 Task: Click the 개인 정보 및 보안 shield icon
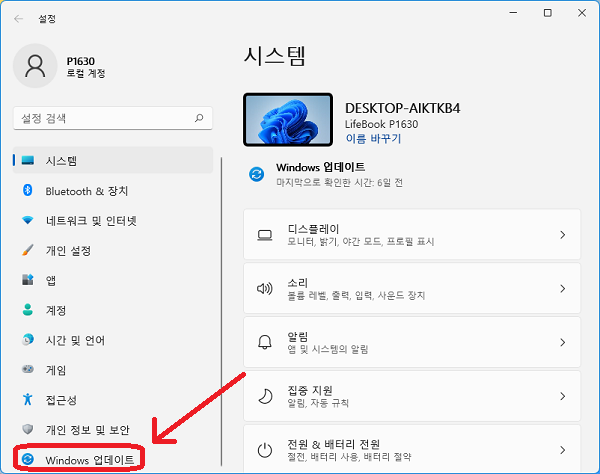coord(28,429)
